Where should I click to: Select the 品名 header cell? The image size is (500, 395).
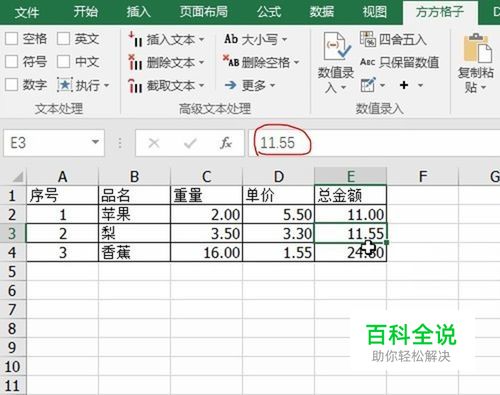tap(134, 195)
